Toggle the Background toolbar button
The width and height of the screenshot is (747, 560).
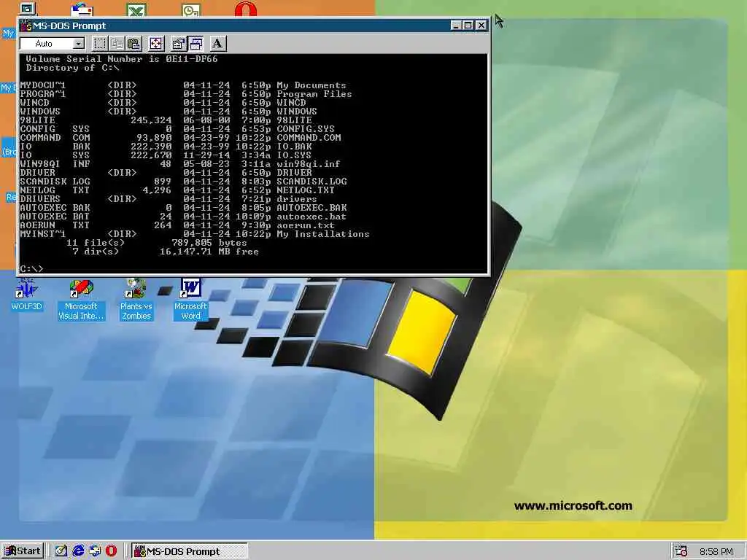(196, 44)
